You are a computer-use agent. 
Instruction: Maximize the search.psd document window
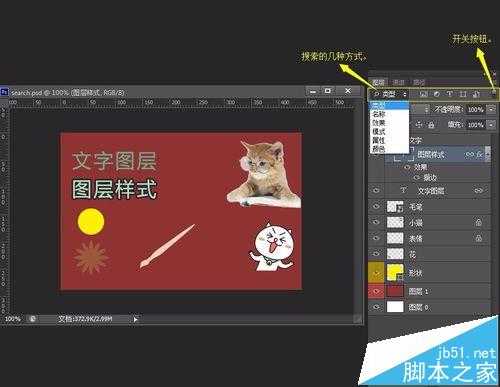tap(328, 91)
